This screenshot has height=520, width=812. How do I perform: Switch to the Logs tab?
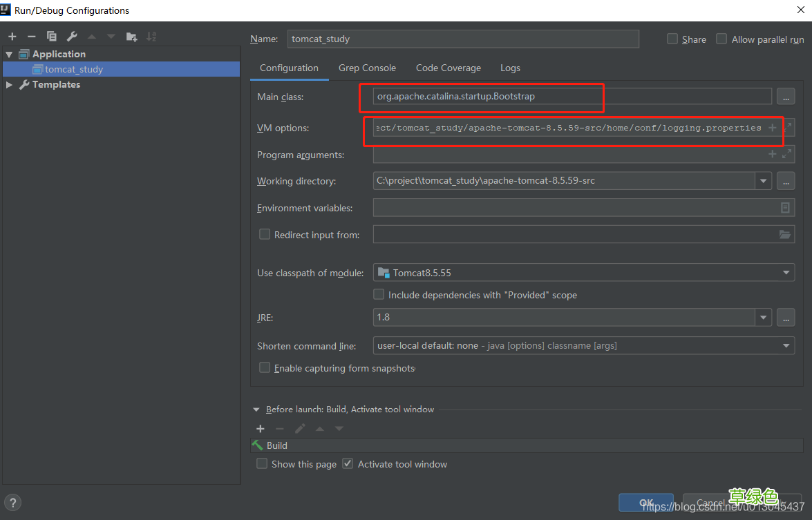coord(510,68)
